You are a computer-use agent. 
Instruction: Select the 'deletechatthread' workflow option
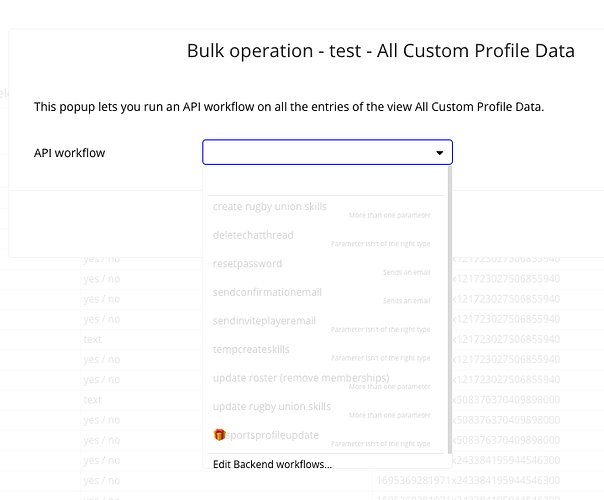coord(255,235)
